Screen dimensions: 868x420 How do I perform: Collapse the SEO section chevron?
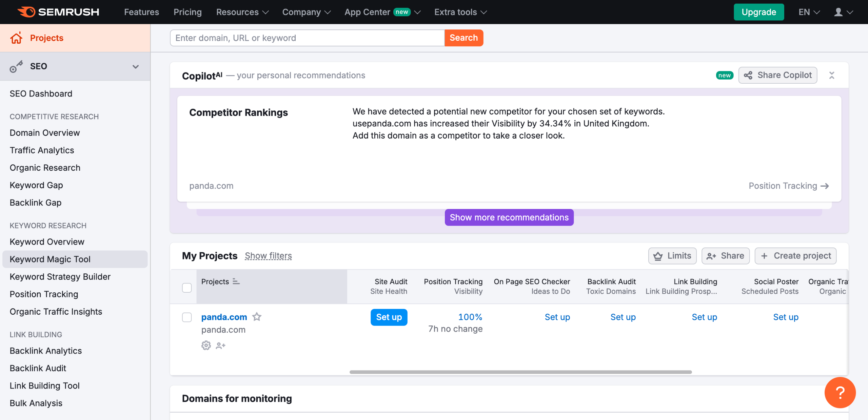click(x=136, y=66)
